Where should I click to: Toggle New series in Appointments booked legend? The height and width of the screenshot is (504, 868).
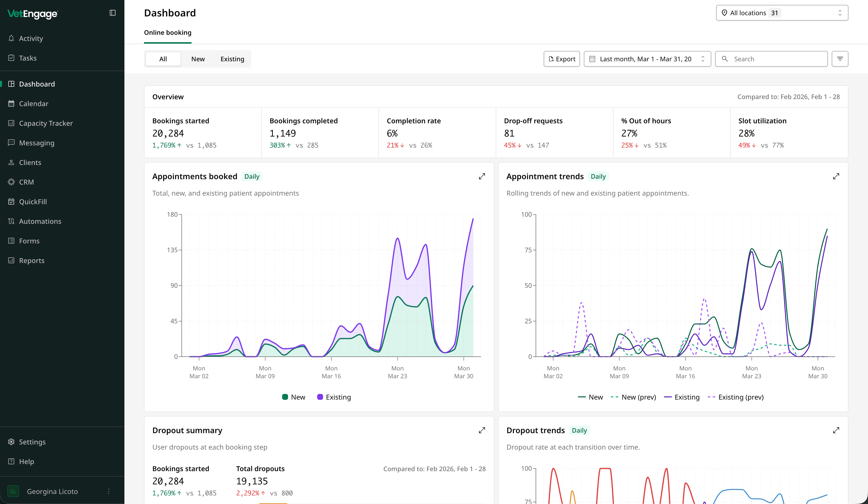(293, 397)
